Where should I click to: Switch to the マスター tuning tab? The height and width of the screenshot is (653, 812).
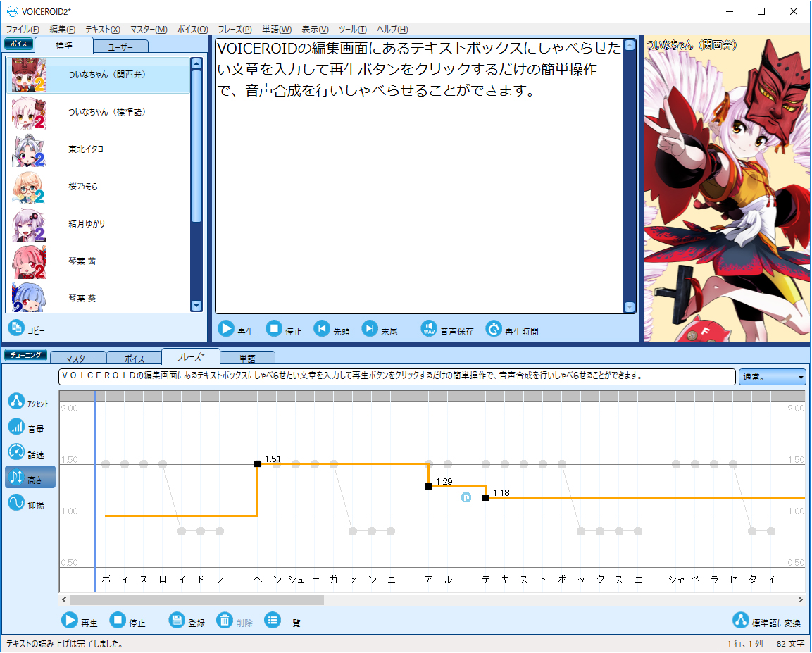[x=78, y=358]
